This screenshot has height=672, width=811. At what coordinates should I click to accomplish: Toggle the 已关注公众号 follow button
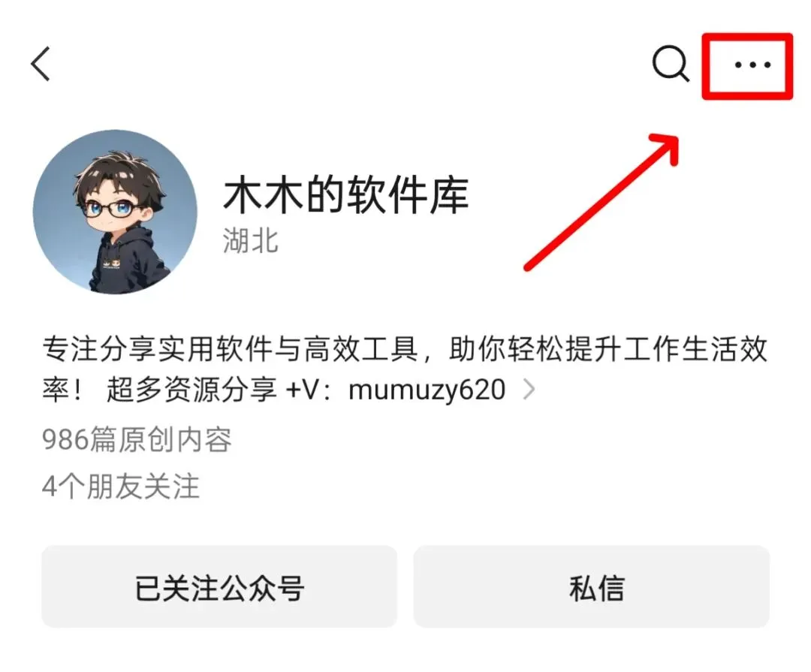[x=219, y=586]
